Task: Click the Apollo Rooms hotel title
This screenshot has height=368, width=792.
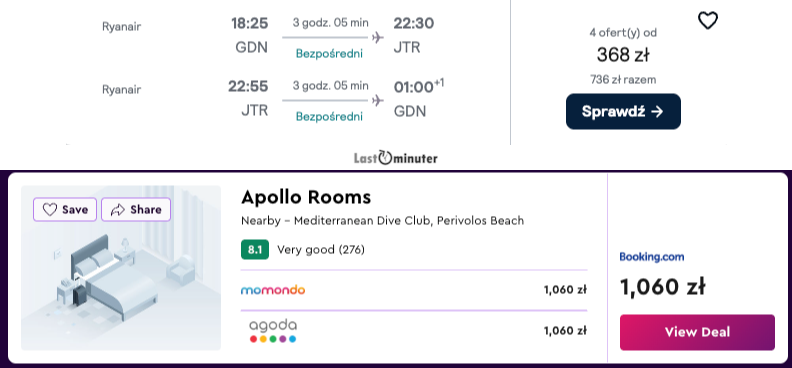Action: pos(306,197)
